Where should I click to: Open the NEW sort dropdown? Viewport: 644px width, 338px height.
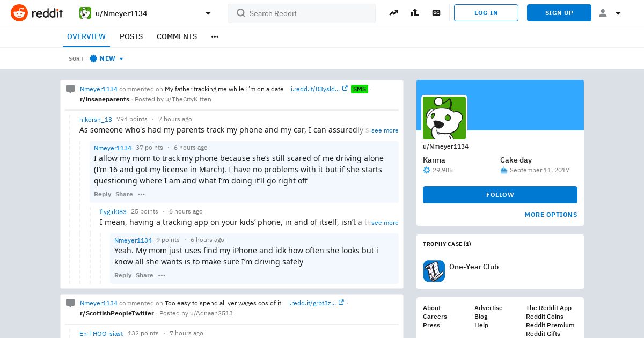pos(107,58)
